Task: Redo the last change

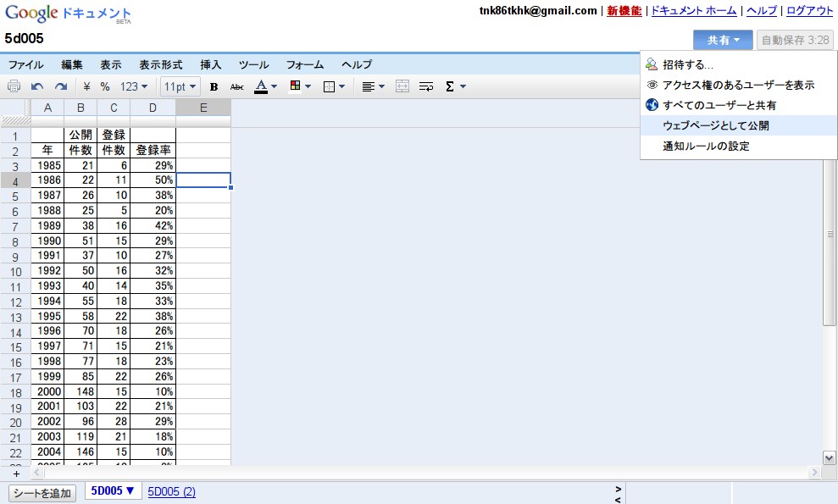Action: [60, 86]
